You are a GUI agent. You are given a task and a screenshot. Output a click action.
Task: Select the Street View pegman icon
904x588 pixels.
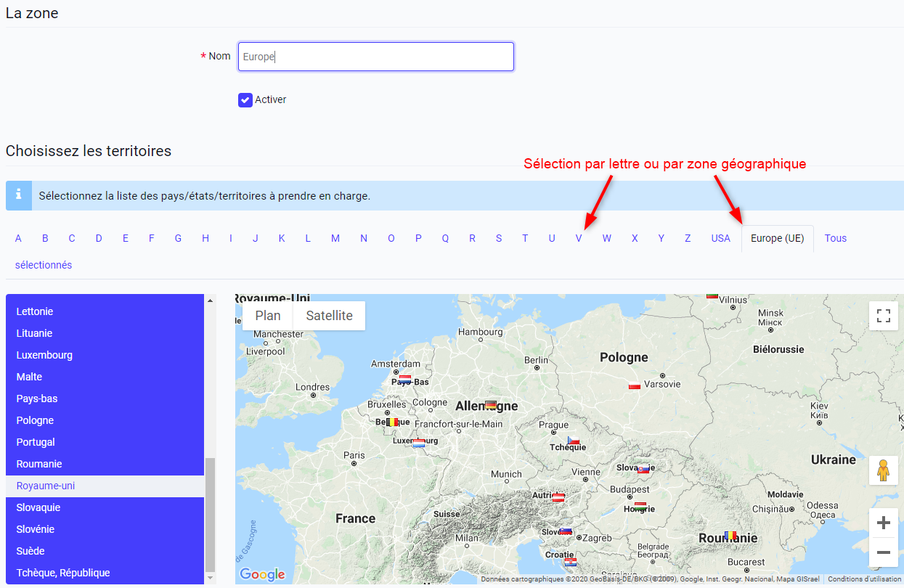pyautogui.click(x=883, y=470)
